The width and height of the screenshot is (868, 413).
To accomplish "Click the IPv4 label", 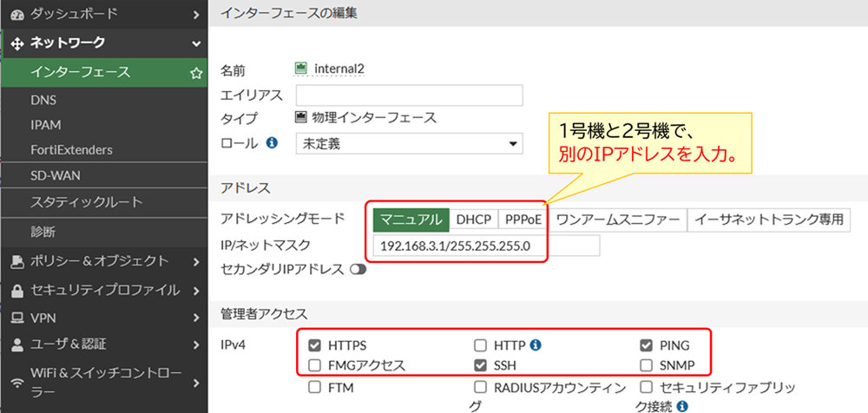I will point(233,345).
